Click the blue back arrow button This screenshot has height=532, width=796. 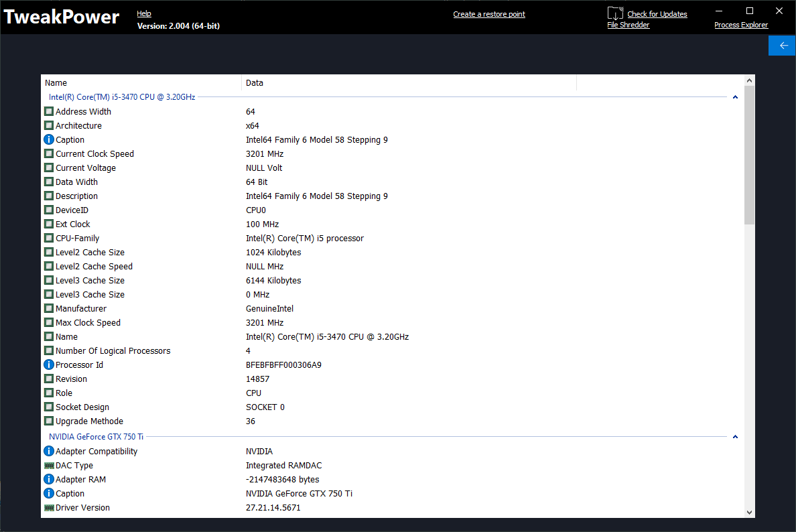click(782, 46)
